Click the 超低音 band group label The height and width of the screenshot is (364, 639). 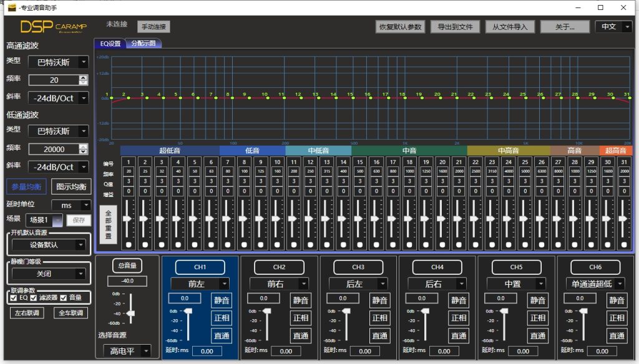point(170,151)
